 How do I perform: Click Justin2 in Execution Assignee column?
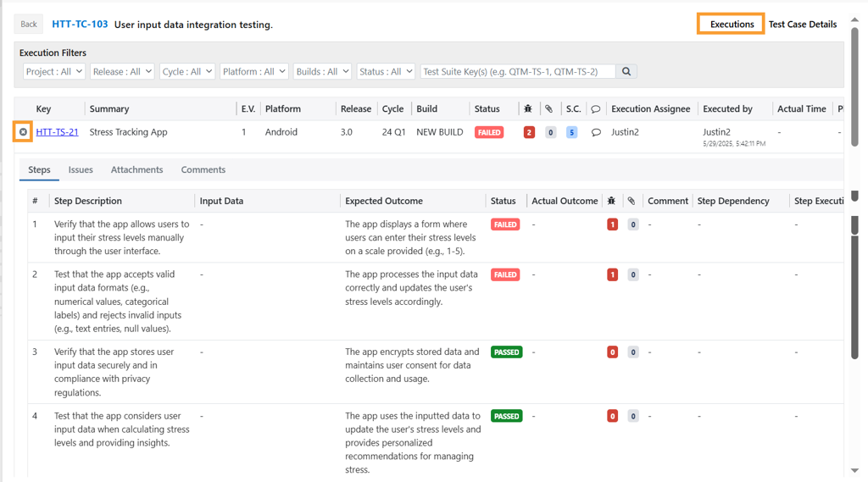[x=625, y=132]
